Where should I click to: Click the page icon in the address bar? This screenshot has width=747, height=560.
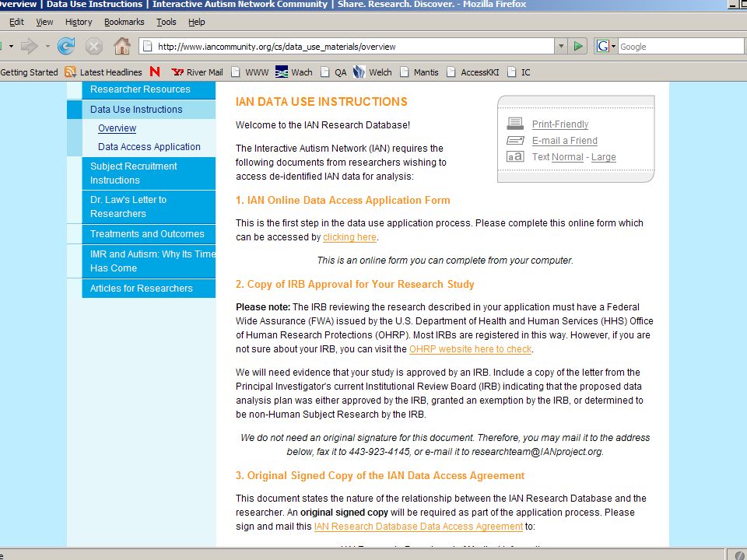148,46
